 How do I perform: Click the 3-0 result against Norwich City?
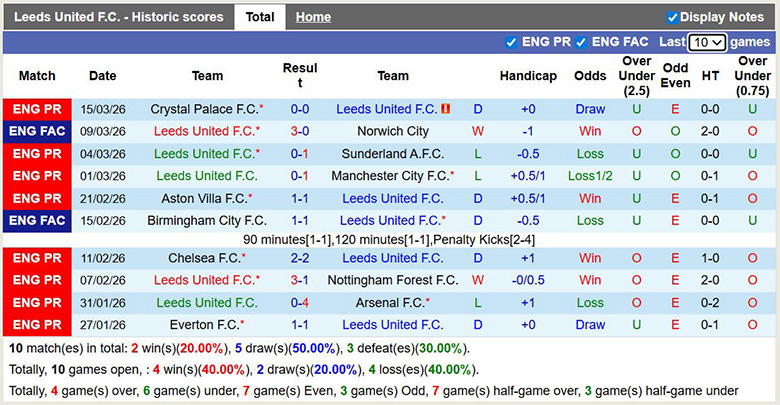(x=299, y=131)
